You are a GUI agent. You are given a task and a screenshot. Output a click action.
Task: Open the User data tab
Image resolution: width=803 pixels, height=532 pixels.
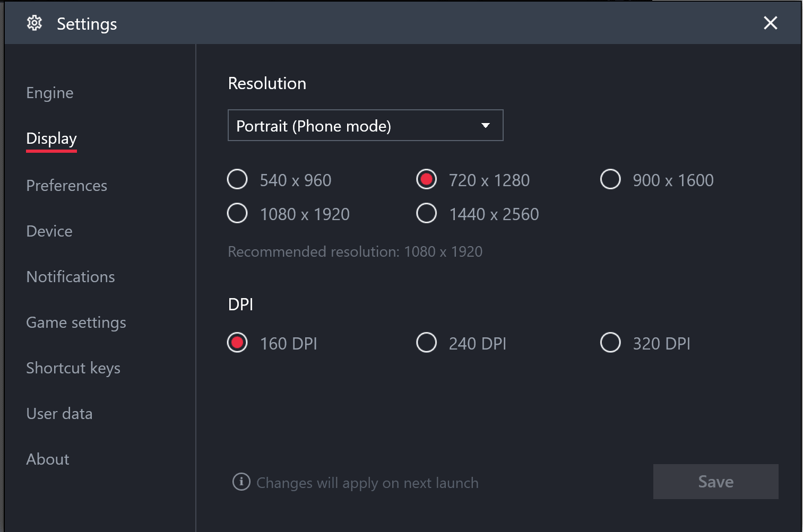point(59,414)
